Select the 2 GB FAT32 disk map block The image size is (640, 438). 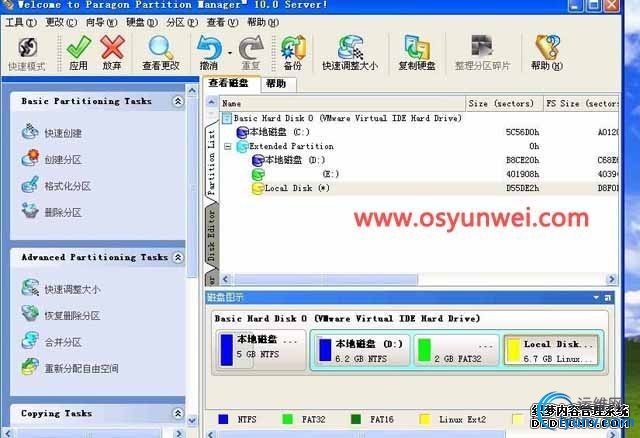457,350
